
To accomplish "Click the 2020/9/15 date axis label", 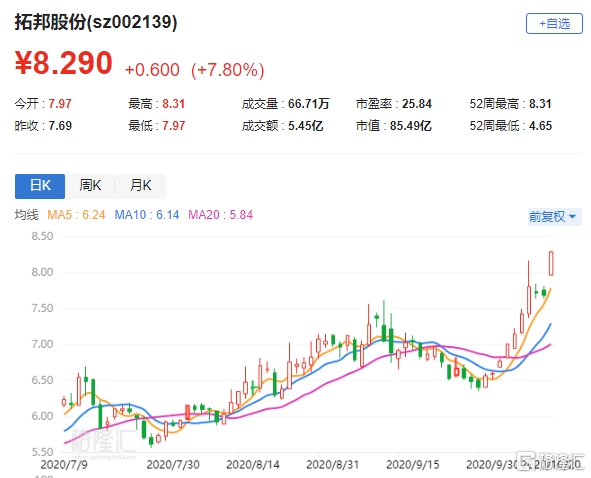I will click(413, 464).
